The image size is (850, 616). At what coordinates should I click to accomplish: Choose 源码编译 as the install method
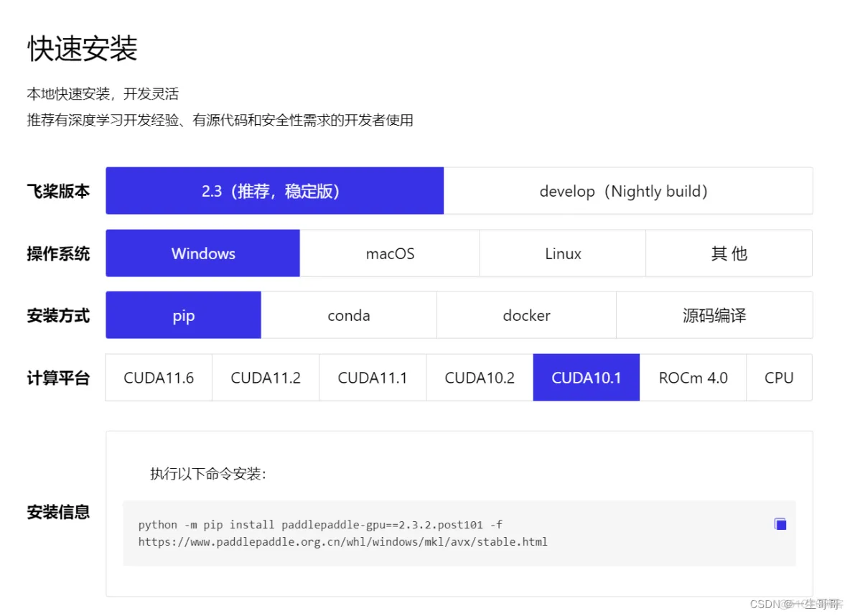click(714, 315)
